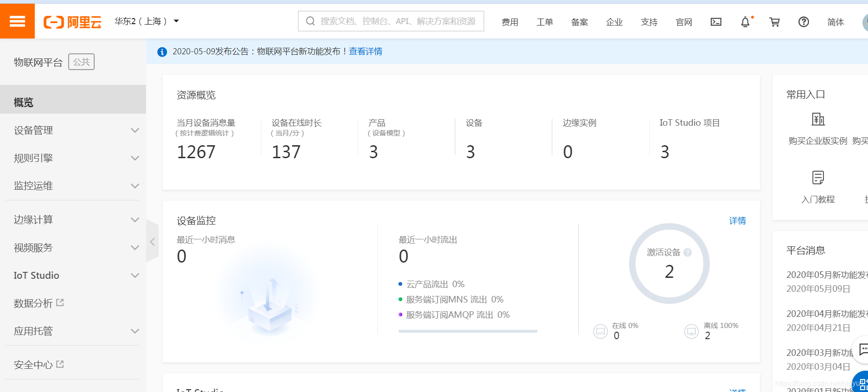This screenshot has height=392, width=868.
Task: Expand the 应用托管 menu
Action: 73,331
